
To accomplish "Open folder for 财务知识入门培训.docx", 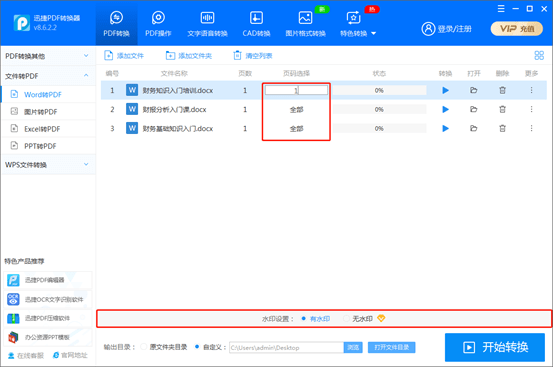I will tap(474, 90).
